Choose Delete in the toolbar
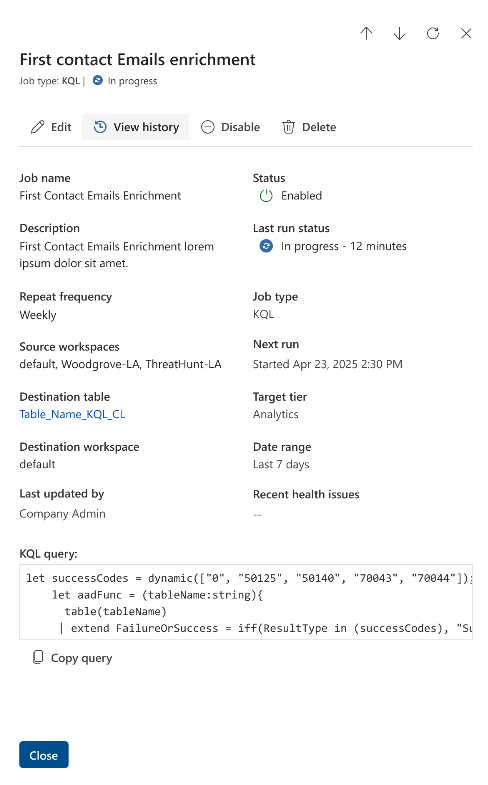The height and width of the screenshot is (785, 488). coord(309,127)
